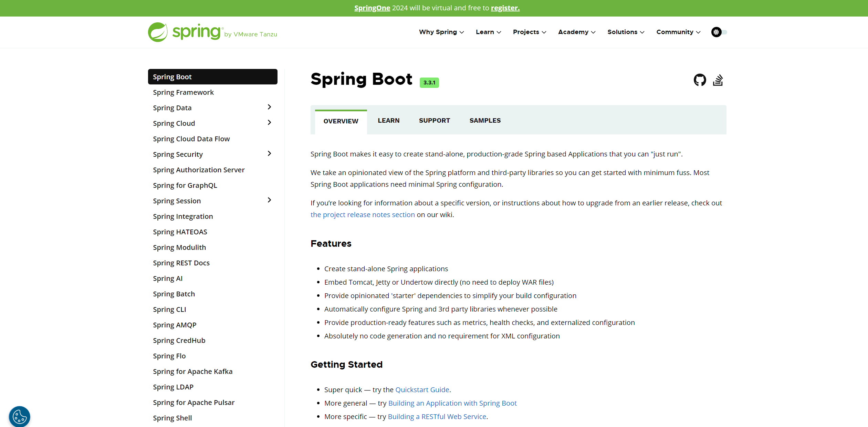Open the Quickstart Guide link
The height and width of the screenshot is (427, 868).
[x=422, y=390]
